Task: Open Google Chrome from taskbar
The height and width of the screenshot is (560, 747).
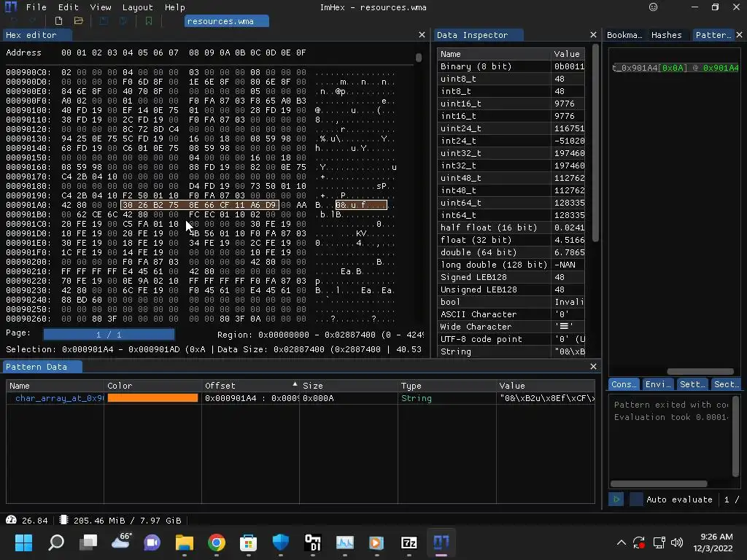Action: [x=216, y=542]
